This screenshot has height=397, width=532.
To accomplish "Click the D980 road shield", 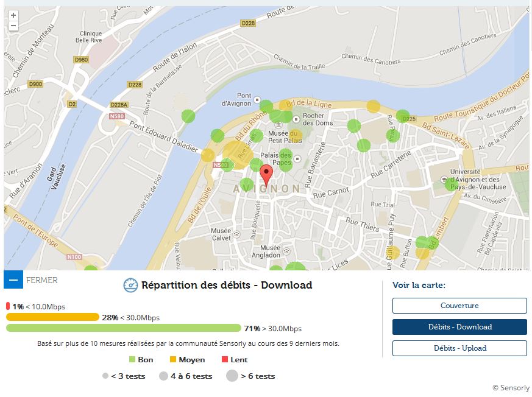I will pyautogui.click(x=81, y=60).
